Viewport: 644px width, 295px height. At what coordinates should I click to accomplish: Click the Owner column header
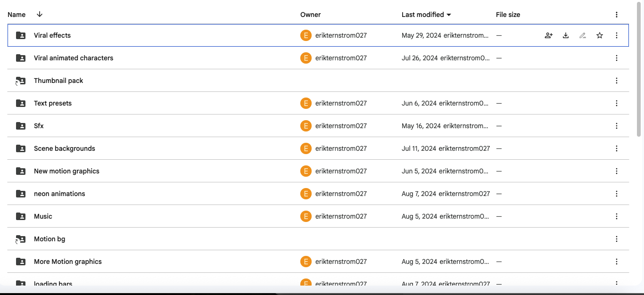[310, 15]
